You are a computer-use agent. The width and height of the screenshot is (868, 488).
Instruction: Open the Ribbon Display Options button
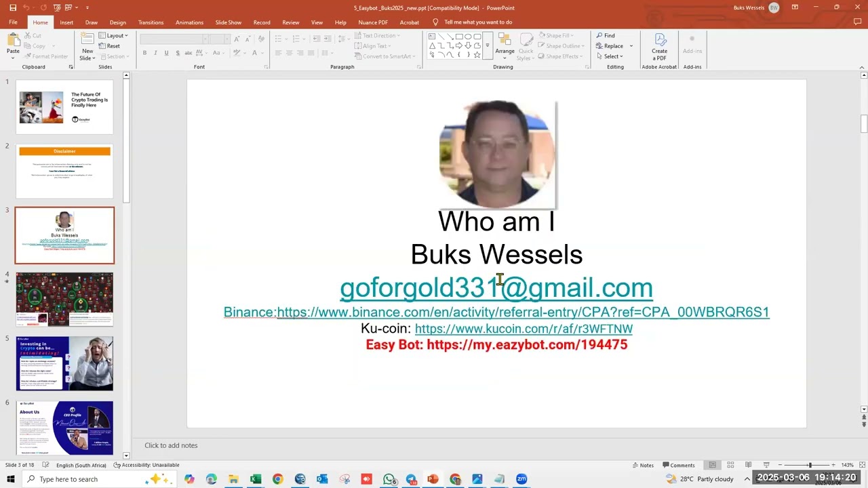click(795, 7)
